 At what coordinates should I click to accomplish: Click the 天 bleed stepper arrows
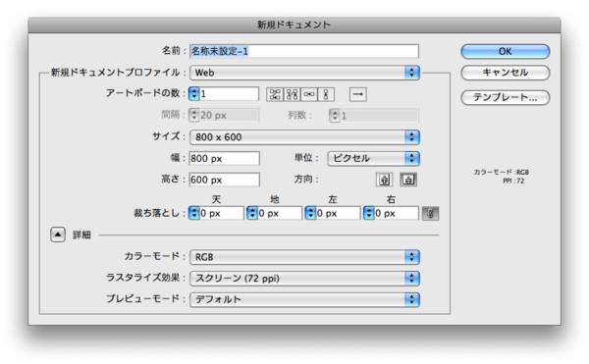click(x=193, y=214)
